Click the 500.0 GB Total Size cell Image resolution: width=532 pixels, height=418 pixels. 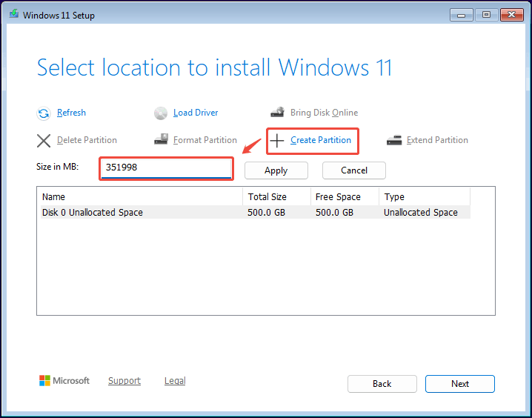(266, 213)
